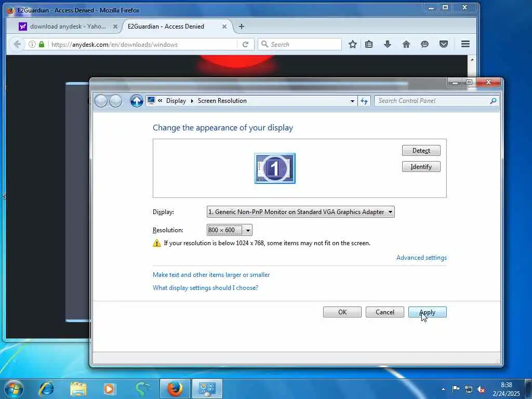Refresh the Control Panel window
The image size is (532, 399).
point(364,101)
